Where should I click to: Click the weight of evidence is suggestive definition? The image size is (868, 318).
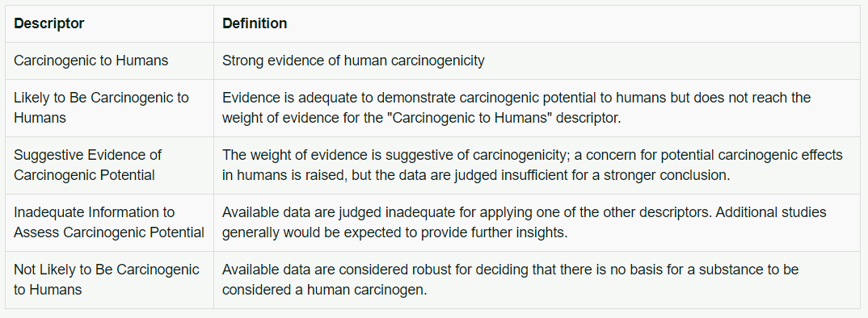[x=533, y=165]
